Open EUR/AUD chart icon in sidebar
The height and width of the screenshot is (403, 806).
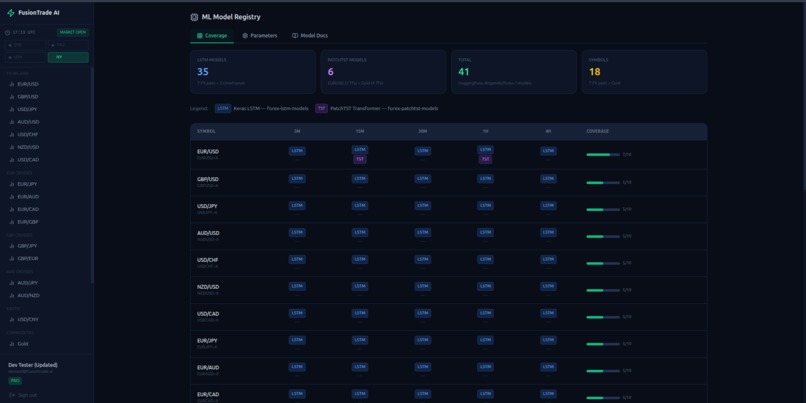coord(12,196)
